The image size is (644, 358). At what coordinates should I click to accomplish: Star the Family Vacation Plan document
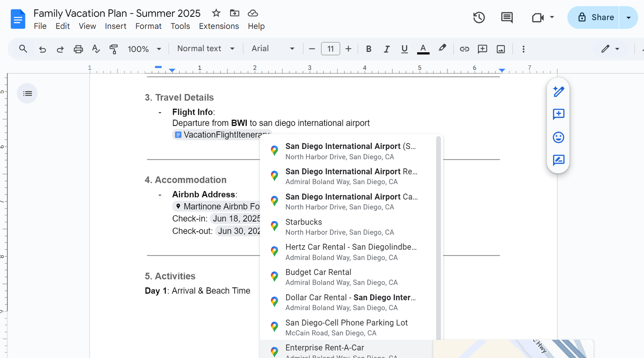coord(216,13)
